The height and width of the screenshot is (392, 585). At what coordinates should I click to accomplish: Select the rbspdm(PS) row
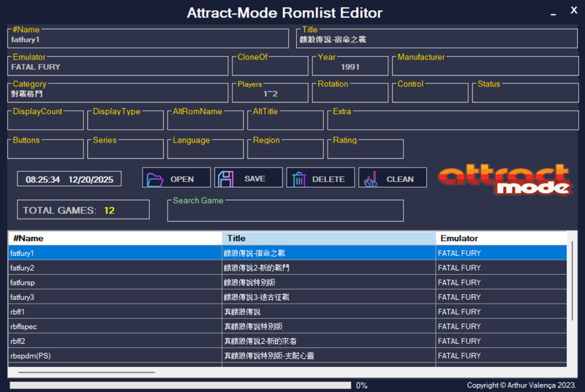tap(287, 356)
